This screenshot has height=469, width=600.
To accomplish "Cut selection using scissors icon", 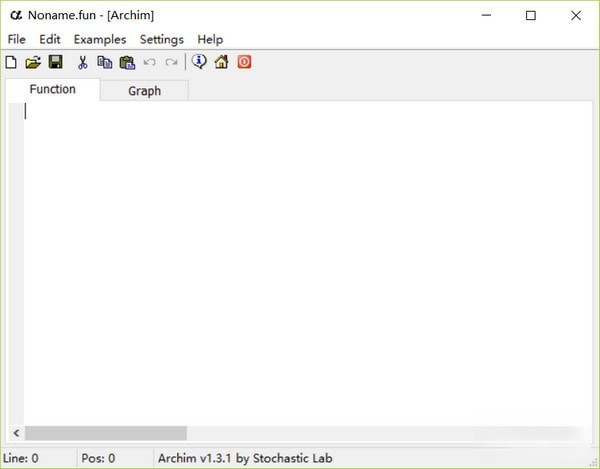I will point(82,62).
